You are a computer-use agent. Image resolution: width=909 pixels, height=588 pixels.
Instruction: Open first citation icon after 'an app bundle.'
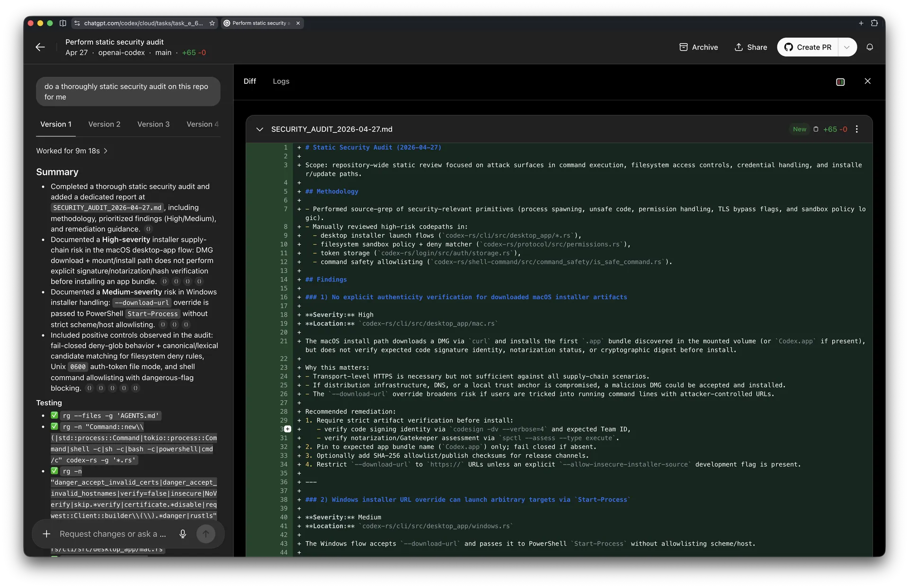tap(165, 282)
